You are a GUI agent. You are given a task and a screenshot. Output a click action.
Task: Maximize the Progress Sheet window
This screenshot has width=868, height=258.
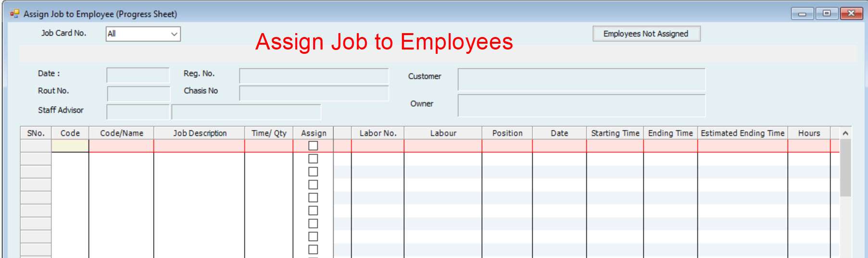(827, 13)
